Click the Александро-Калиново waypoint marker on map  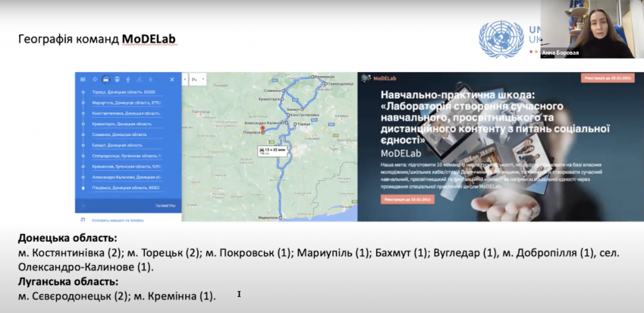[x=287, y=123]
